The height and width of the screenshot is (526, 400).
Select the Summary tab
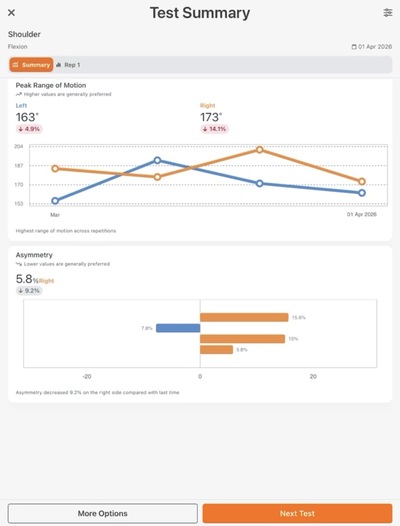pyautogui.click(x=31, y=65)
